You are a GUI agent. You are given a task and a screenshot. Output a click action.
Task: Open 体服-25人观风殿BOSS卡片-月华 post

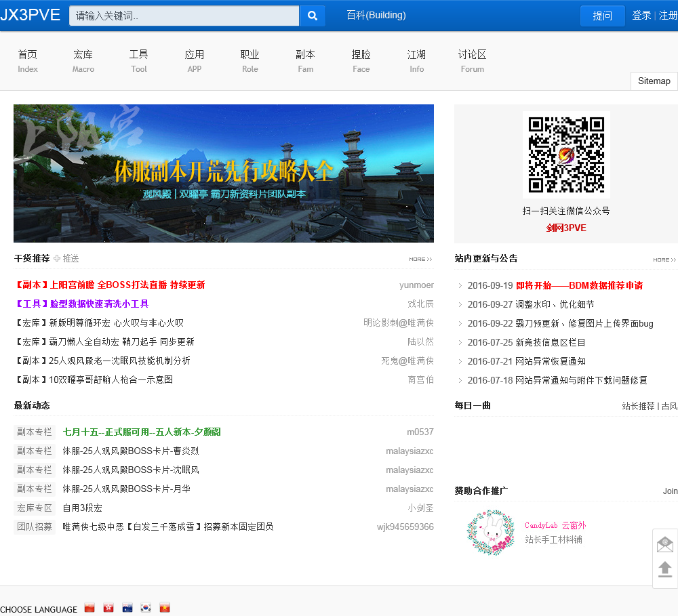point(126,489)
